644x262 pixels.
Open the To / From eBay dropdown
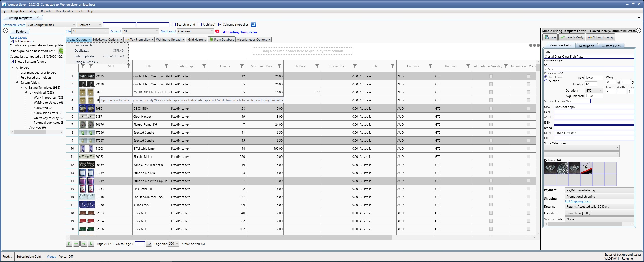tap(139, 40)
